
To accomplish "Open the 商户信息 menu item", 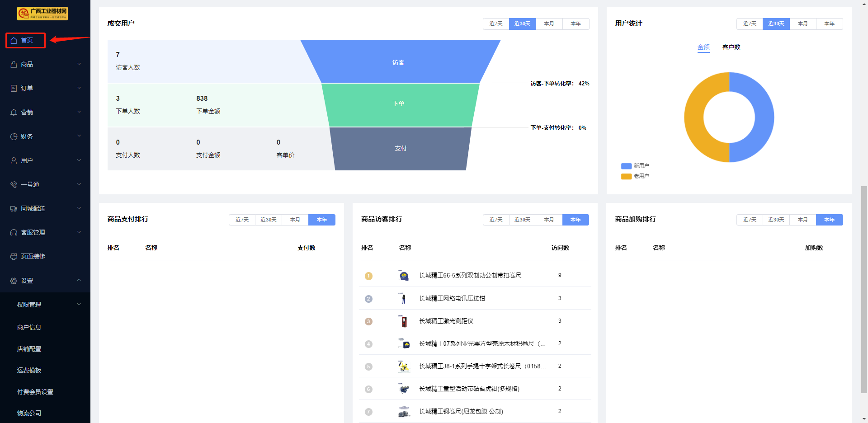I will [29, 327].
